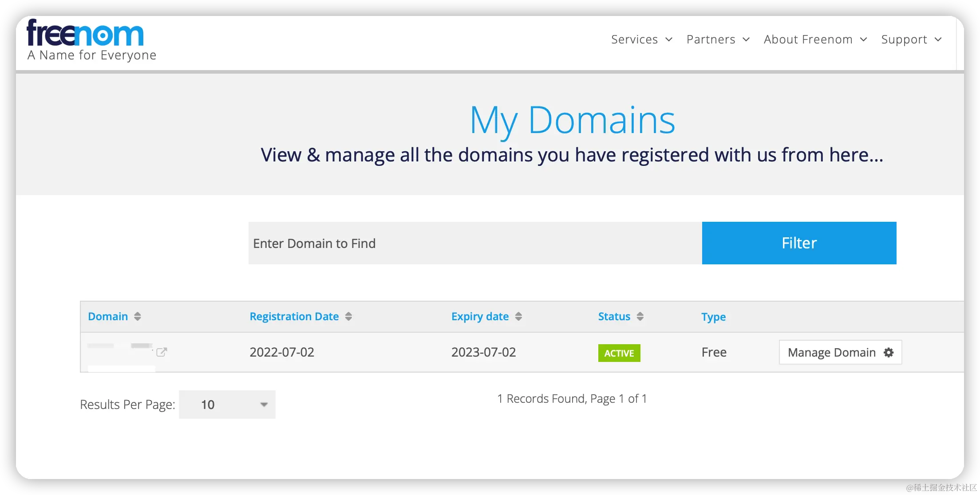Click the gear icon in Manage Domain

click(889, 352)
